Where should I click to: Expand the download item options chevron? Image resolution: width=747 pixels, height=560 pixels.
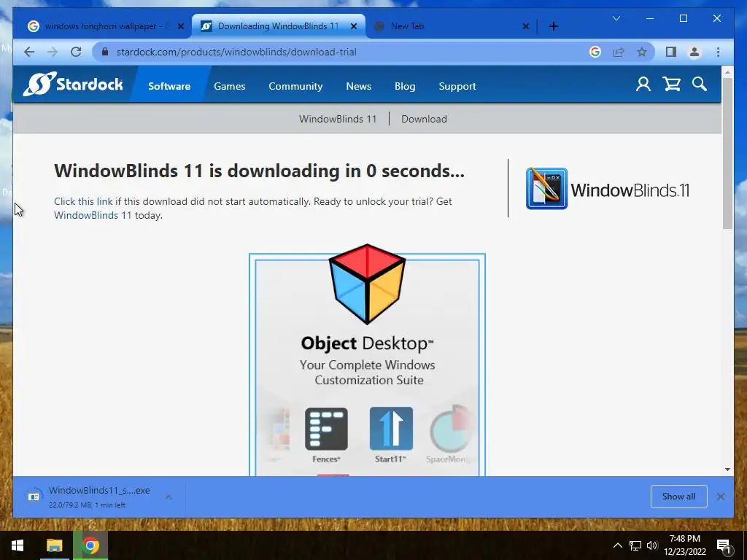pos(169,497)
